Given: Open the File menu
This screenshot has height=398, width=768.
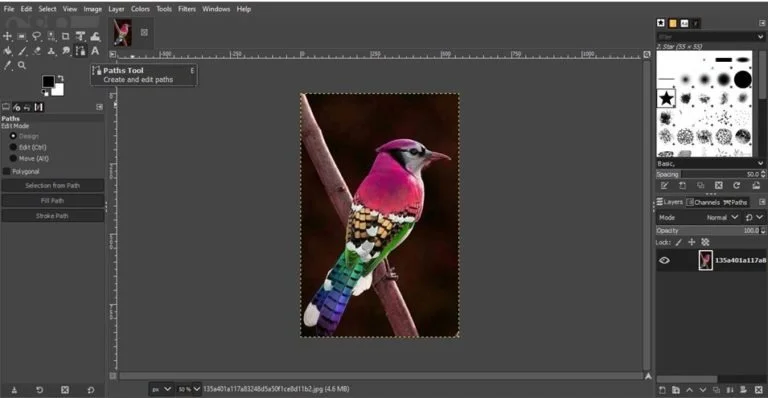Looking at the screenshot, I should pos(9,9).
